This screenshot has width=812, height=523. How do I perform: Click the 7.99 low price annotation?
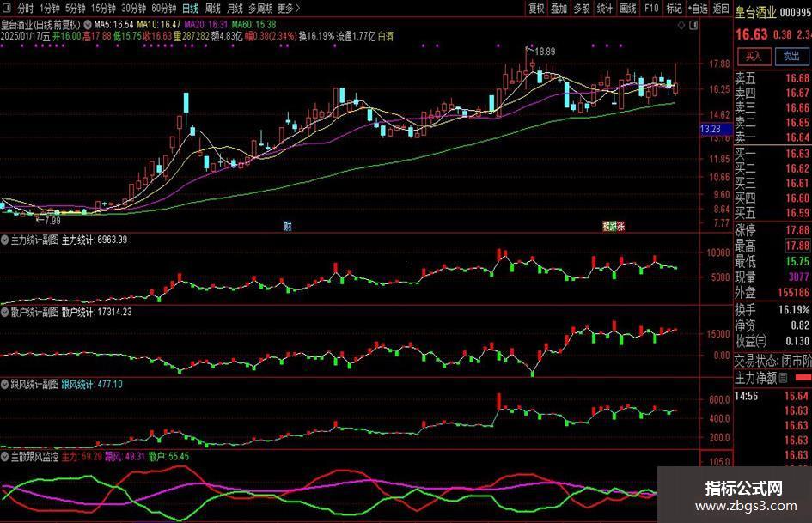pyautogui.click(x=52, y=221)
